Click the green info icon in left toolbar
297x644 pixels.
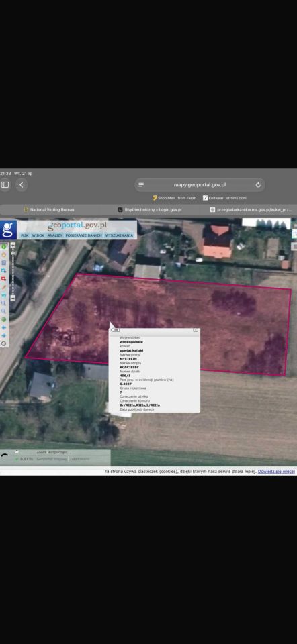[4, 246]
